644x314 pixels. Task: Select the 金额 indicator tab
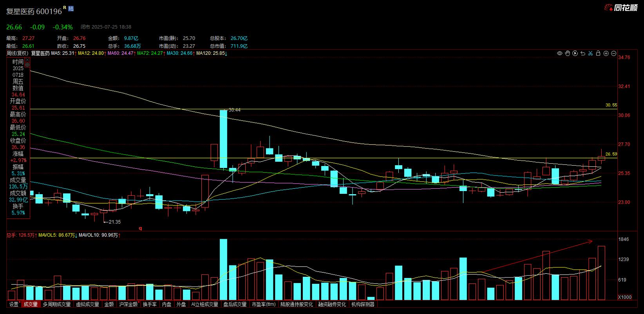(x=109, y=304)
